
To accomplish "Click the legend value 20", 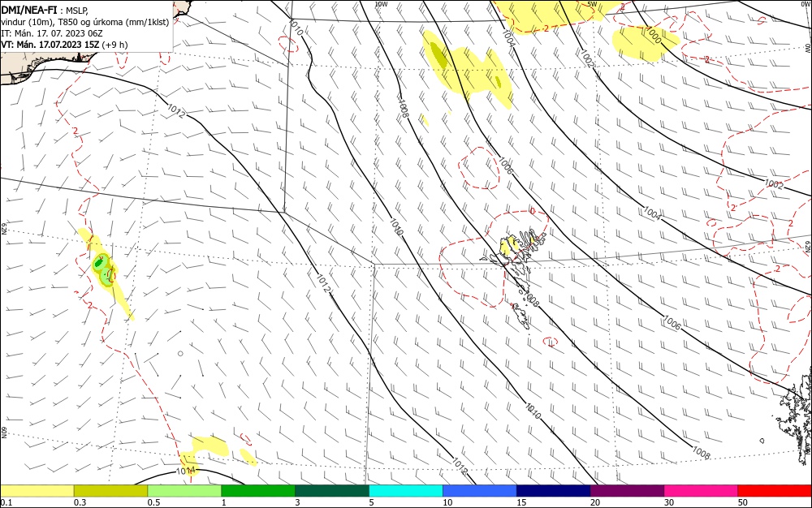I will [595, 502].
